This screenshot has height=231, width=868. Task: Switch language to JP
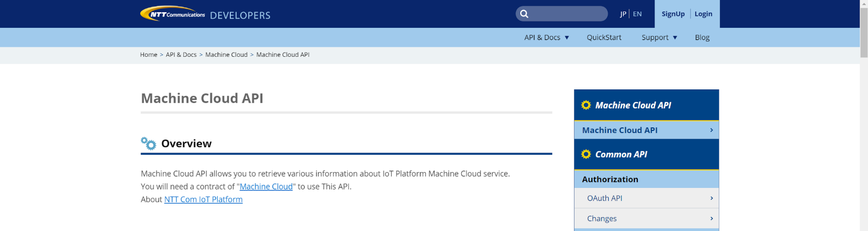623,14
